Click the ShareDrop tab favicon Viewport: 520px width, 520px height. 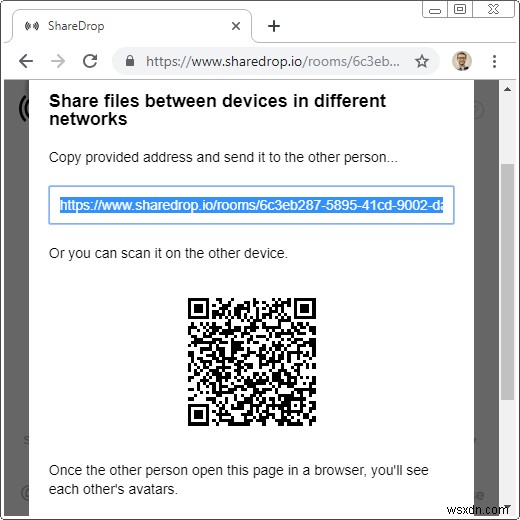pos(32,26)
